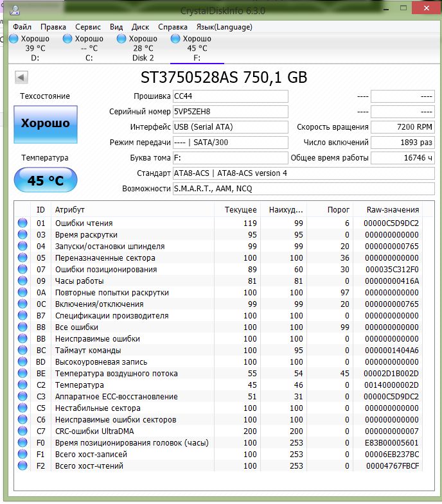Viewport: 442px width, 504px height.
Task: Open the Диск menu
Action: click(140, 27)
